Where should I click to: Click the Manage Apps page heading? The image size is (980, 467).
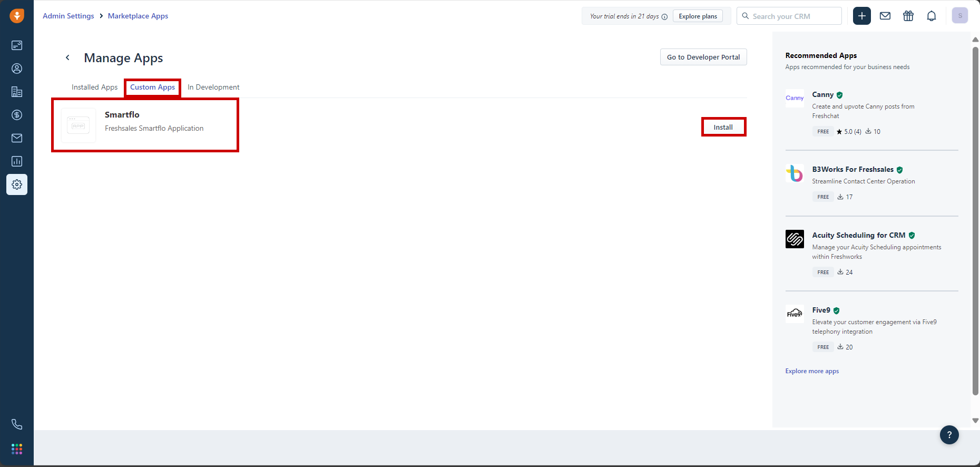point(123,58)
